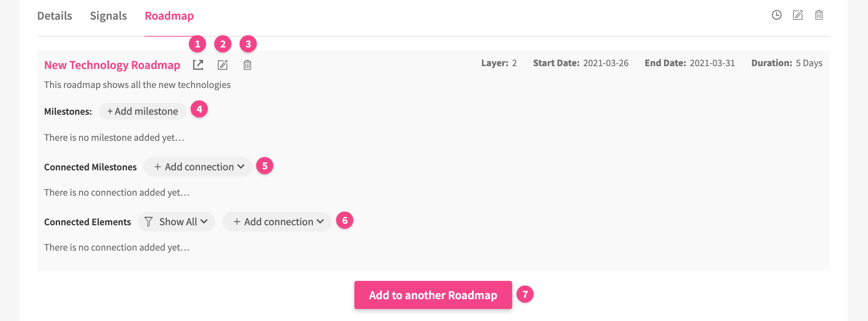Select the Roadmap tab
868x321 pixels.
[169, 16]
